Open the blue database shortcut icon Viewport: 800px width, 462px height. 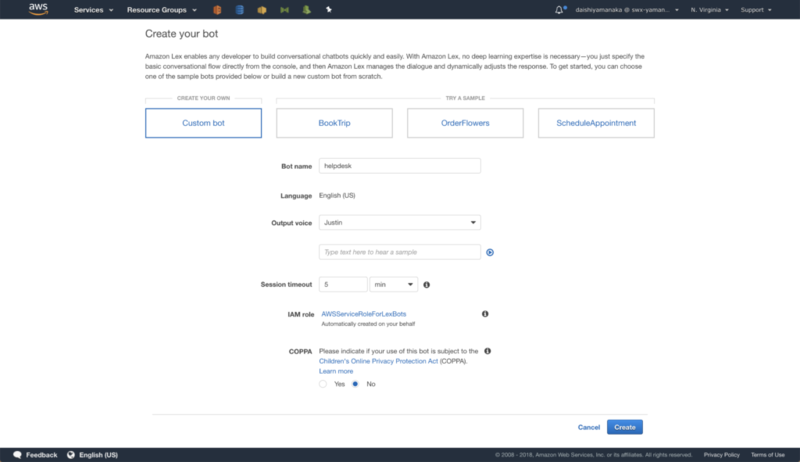[239, 10]
